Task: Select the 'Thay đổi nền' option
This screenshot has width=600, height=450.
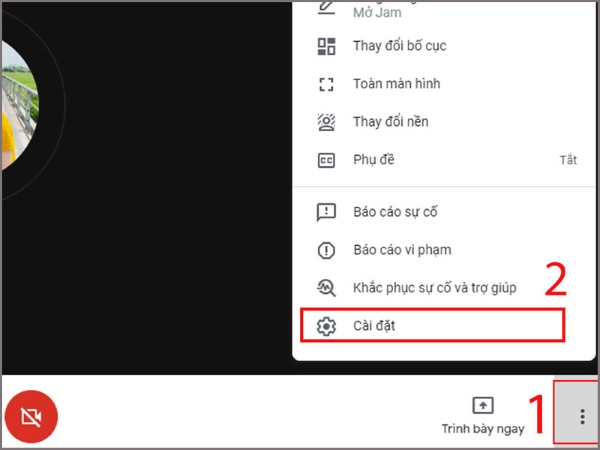Action: [390, 122]
